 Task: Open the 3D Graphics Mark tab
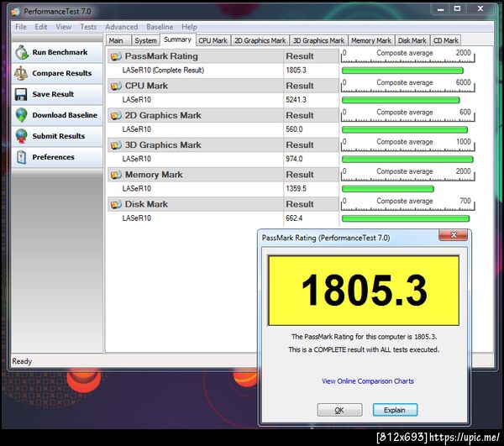click(x=318, y=40)
